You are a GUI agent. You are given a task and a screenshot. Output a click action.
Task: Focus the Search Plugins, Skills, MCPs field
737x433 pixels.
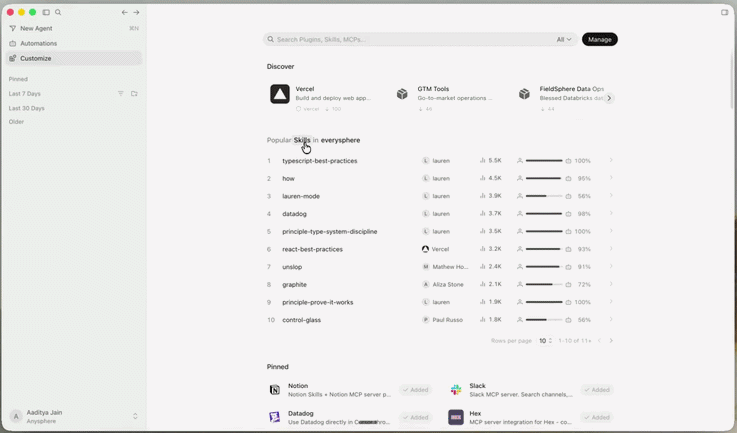409,39
